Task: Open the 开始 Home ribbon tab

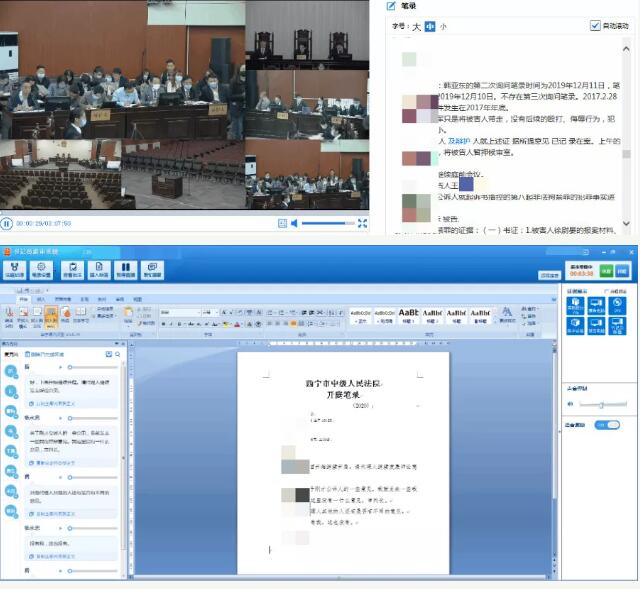Action: pyautogui.click(x=24, y=299)
